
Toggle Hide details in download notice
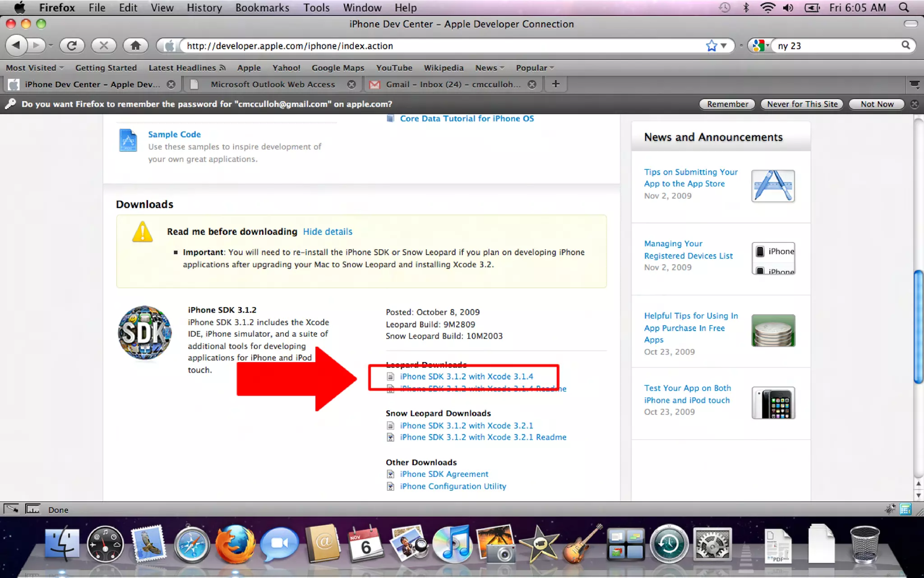[328, 232]
